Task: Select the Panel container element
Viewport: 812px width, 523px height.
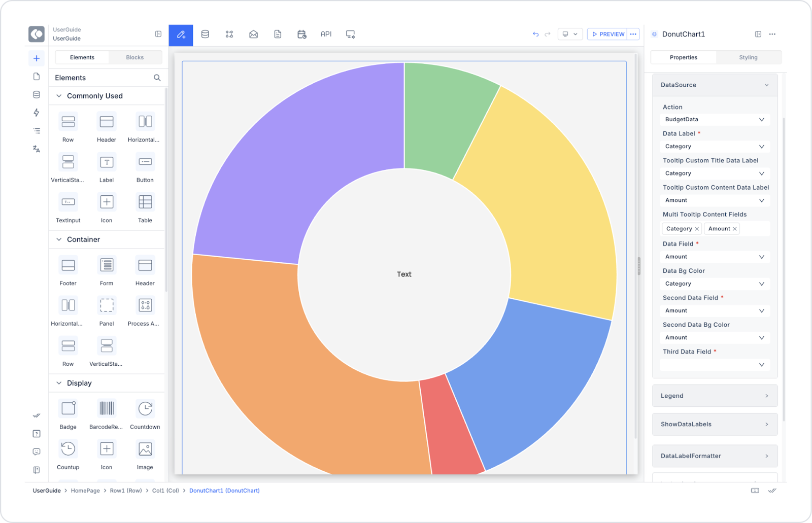Action: tap(107, 311)
